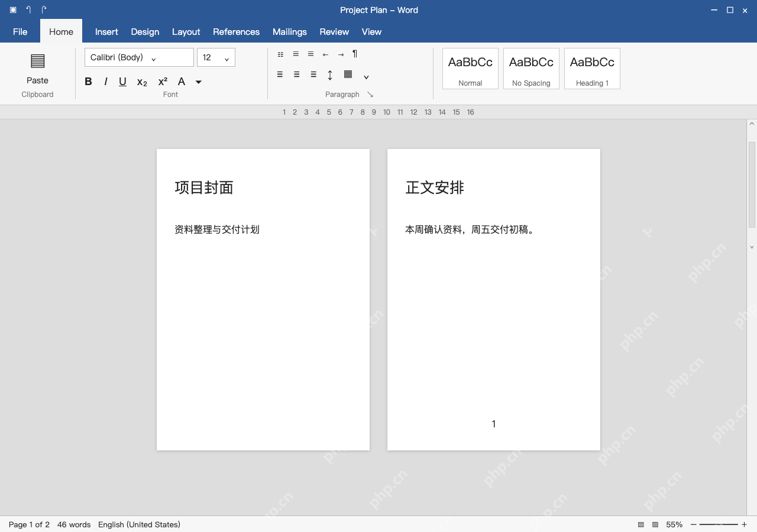Open line spacing options
Viewport: 757px width, 532px height.
330,75
